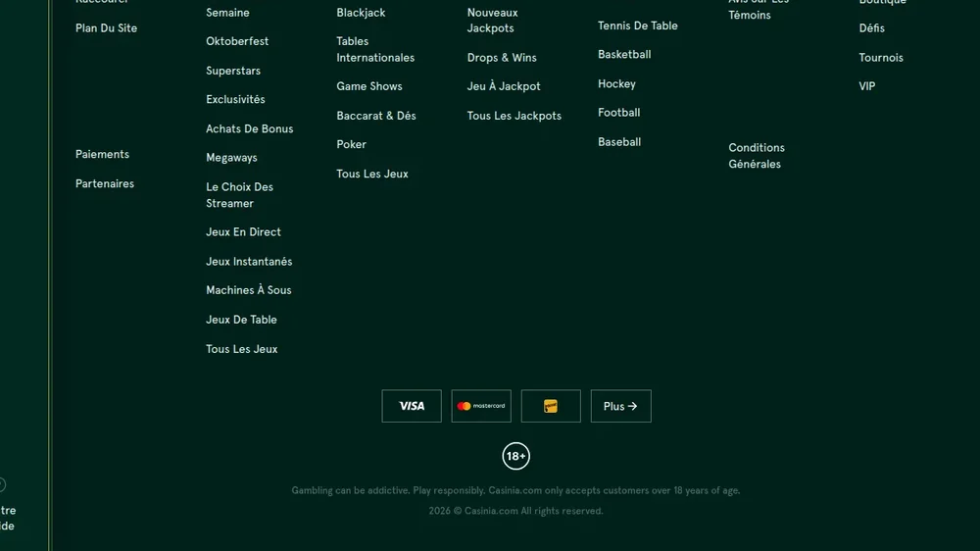
Task: Click the Mastercard payment icon
Action: pos(481,406)
